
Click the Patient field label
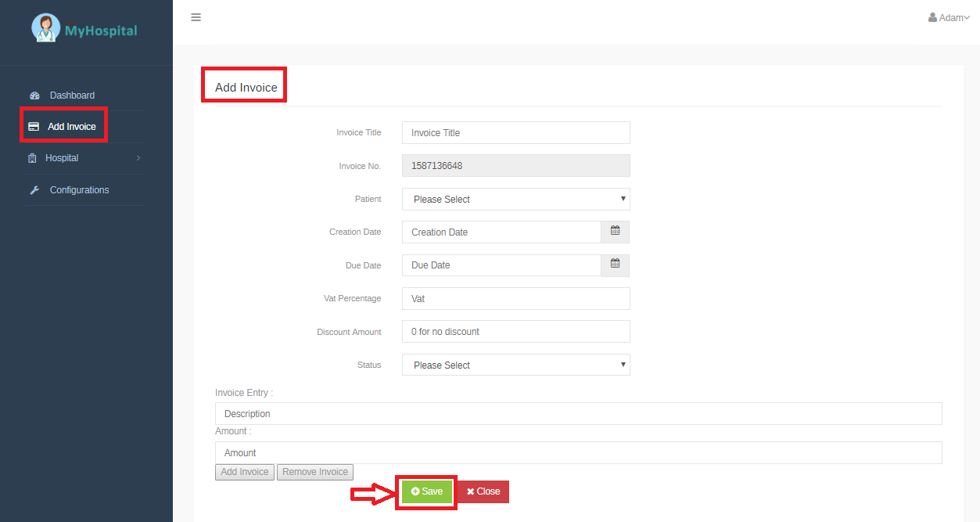368,199
